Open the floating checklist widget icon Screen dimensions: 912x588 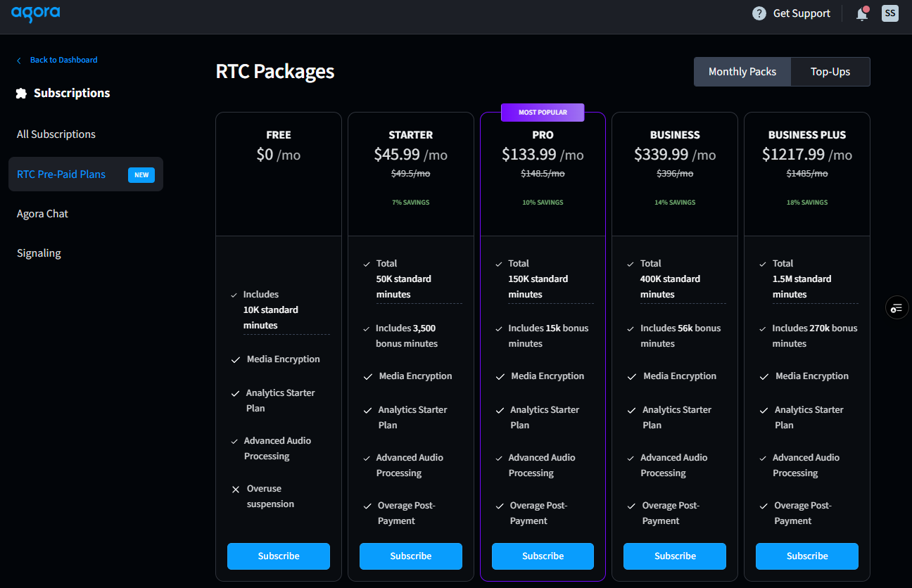click(x=897, y=308)
